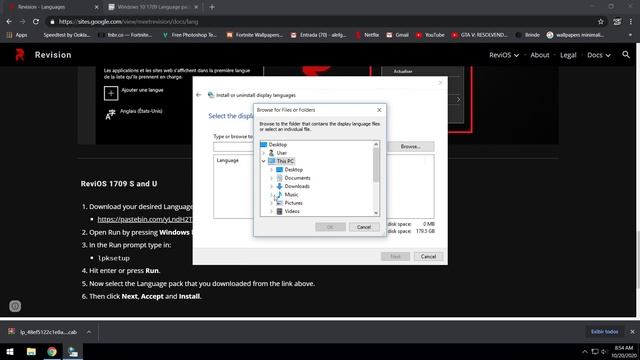Open download item options chevron
Image resolution: width=640 pixels, height=360 pixels.
89,332
